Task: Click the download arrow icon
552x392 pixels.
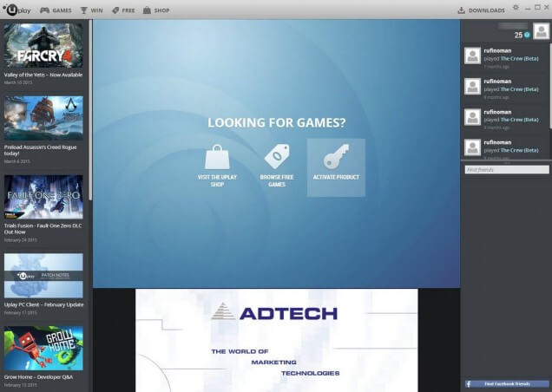Action: coord(461,10)
